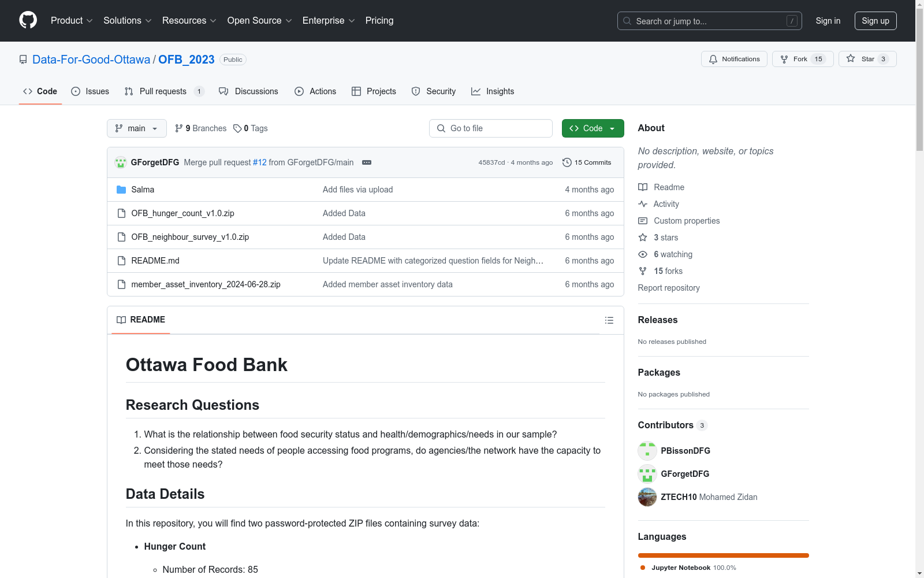Open the Data-For-Good-Ottawa organization link
The image size is (924, 578).
tap(91, 60)
